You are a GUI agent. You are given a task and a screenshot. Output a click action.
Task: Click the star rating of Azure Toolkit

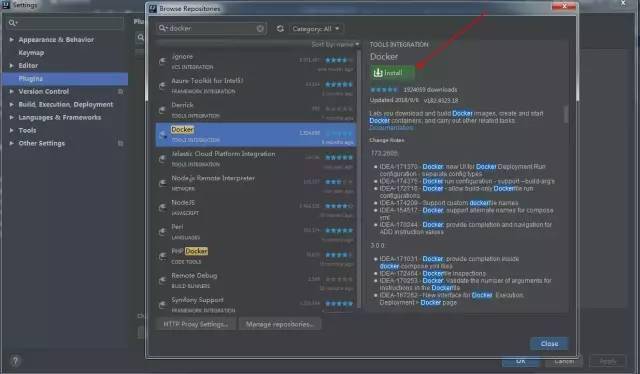coord(338,85)
